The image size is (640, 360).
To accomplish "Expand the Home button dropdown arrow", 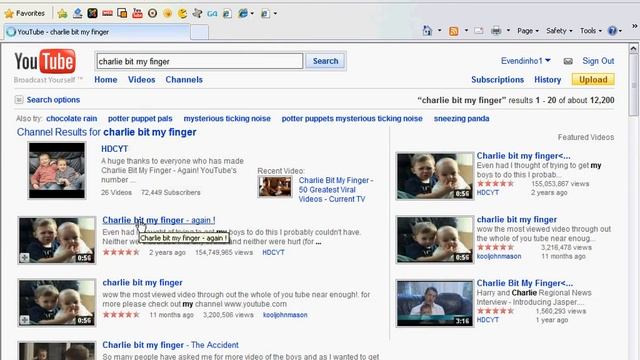I will click(440, 31).
